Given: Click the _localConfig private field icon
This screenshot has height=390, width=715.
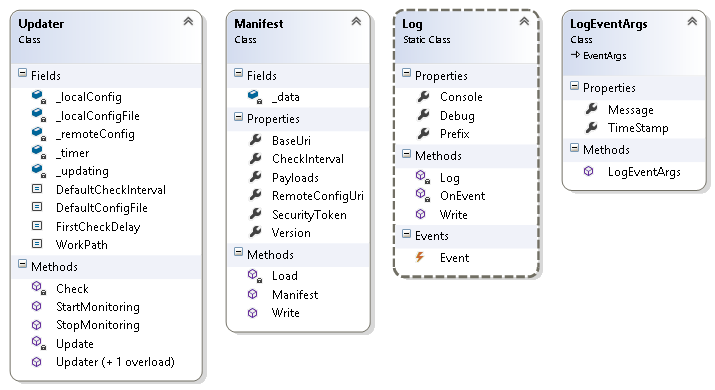Looking at the screenshot, I should point(38,97).
